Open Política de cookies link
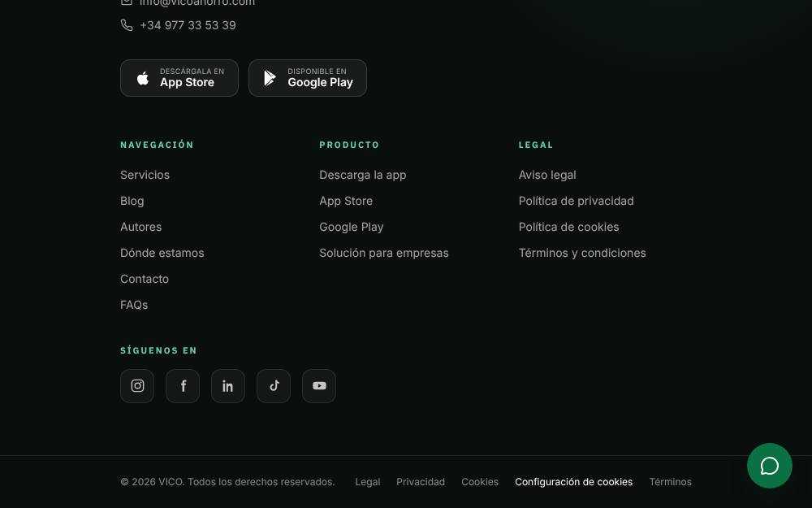The width and height of the screenshot is (812, 508). pyautogui.click(x=568, y=227)
